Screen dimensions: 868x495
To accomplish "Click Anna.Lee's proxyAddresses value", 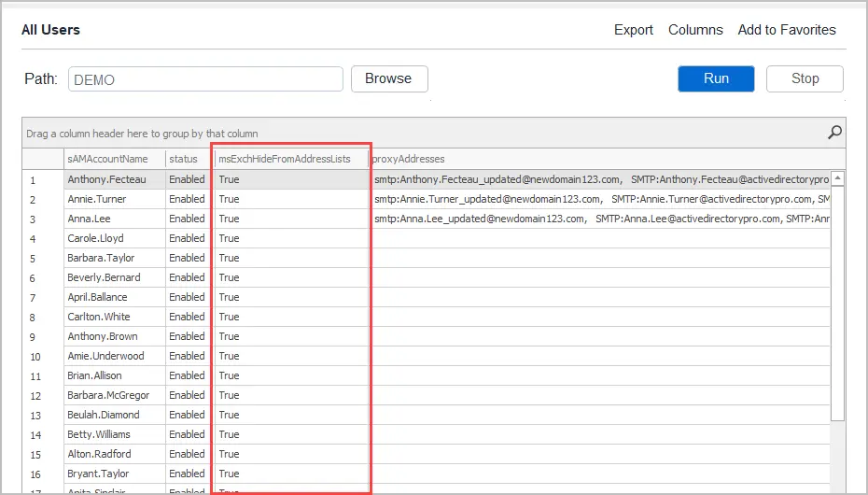I will tap(602, 219).
